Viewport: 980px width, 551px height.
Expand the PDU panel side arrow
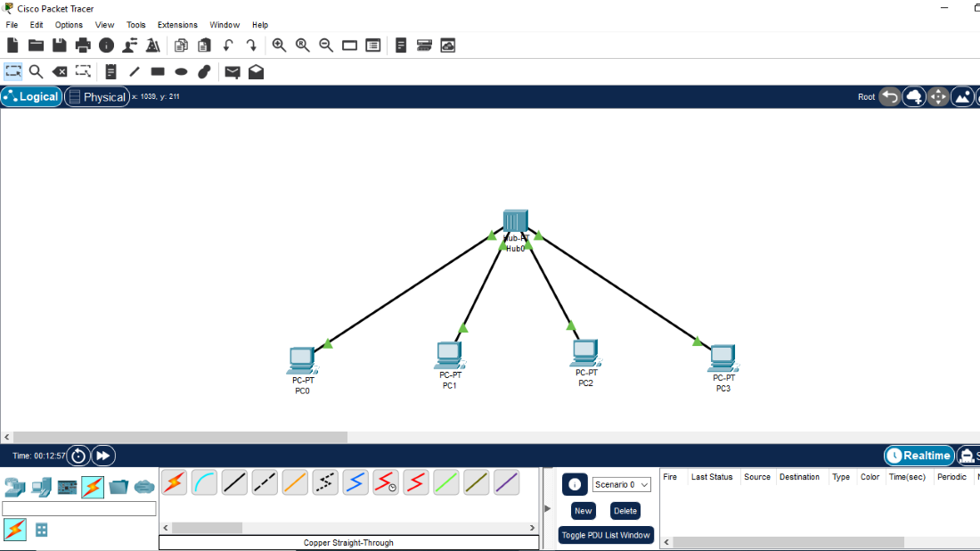[x=547, y=508]
